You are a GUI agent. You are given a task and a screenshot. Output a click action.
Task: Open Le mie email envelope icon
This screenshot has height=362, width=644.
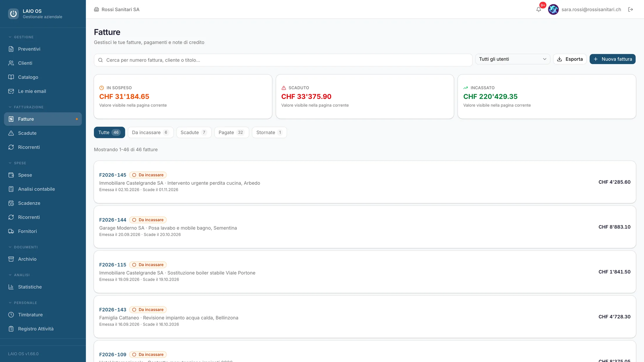(11, 91)
